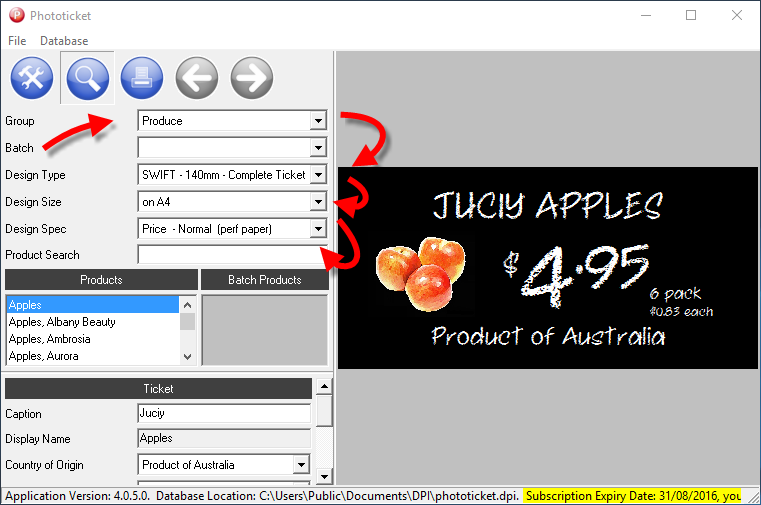Open the Country of Origin dropdown

coord(301,465)
